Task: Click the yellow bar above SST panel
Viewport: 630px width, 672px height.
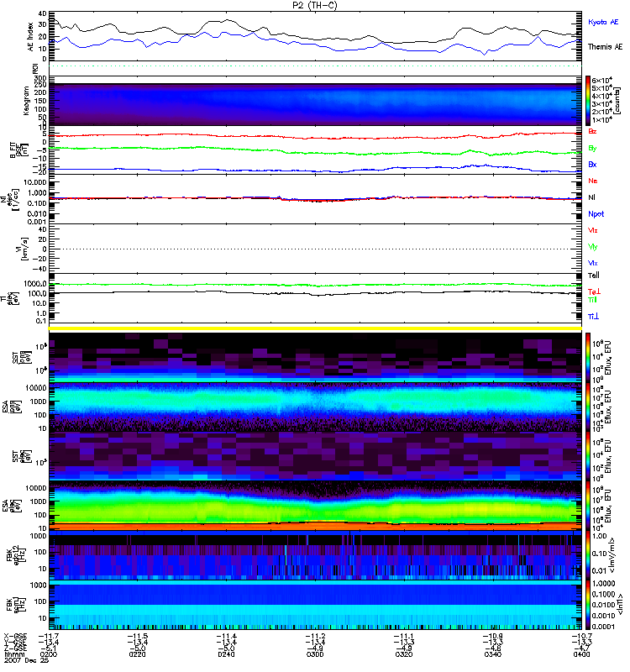Action: 316,328
